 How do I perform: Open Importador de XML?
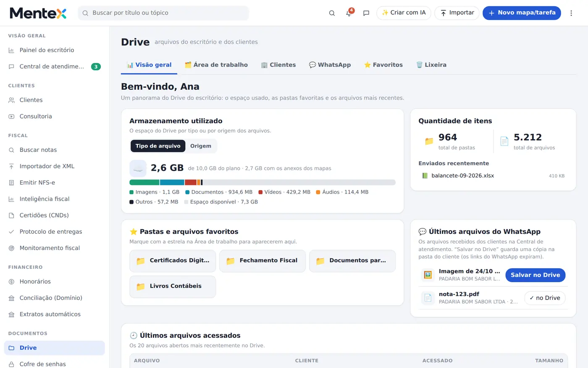[x=55, y=166]
